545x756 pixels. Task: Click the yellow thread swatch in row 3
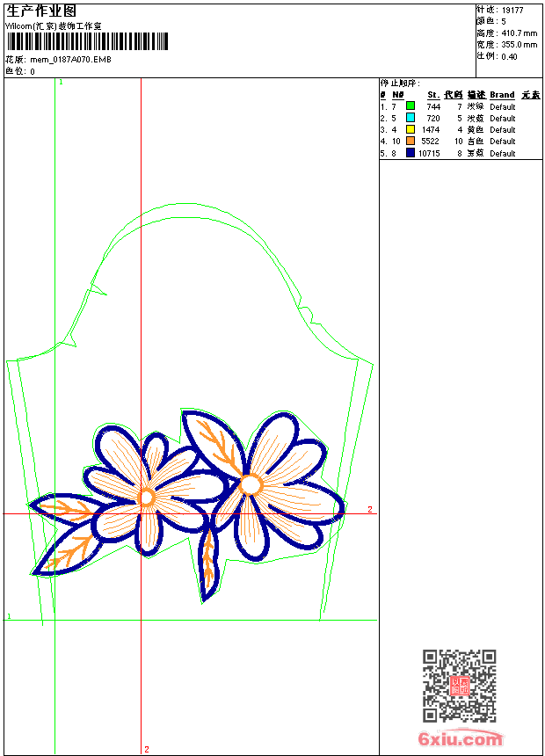point(411,129)
